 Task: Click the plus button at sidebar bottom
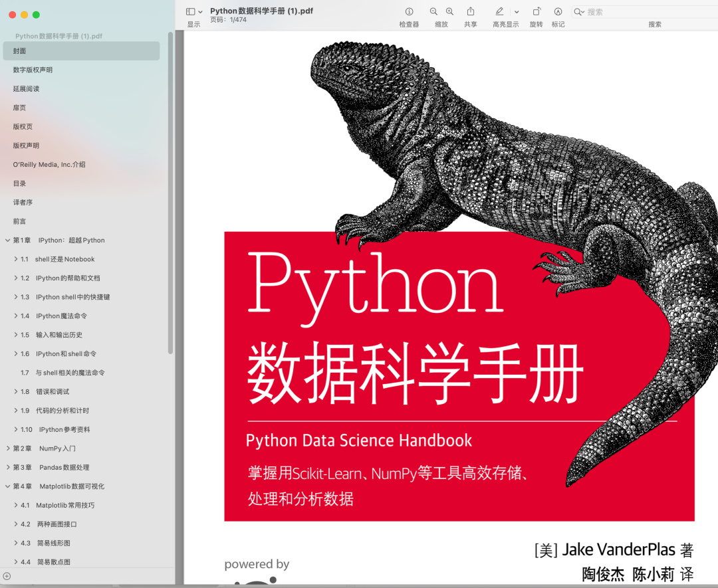7,577
